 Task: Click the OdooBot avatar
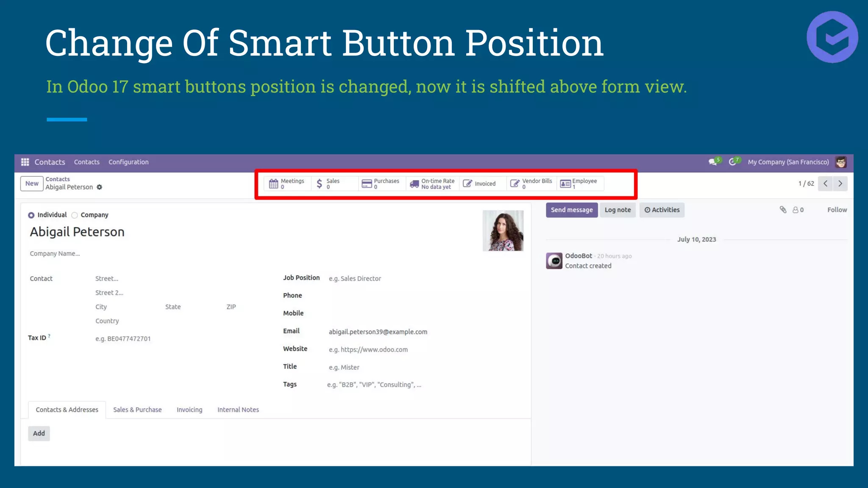point(554,261)
